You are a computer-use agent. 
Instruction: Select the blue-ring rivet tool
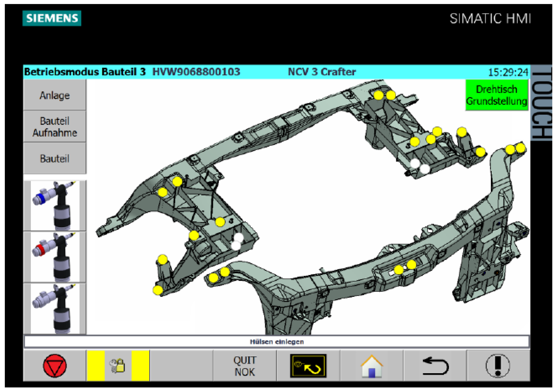tap(55, 206)
